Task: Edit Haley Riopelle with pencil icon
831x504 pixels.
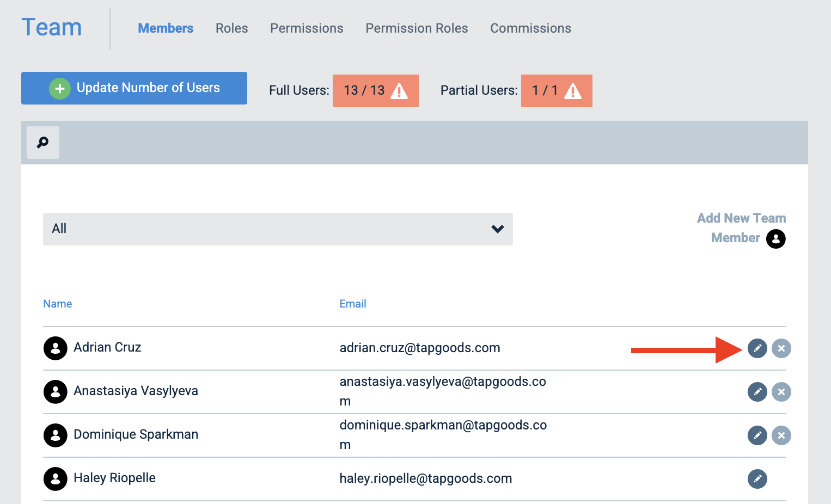Action: (757, 479)
